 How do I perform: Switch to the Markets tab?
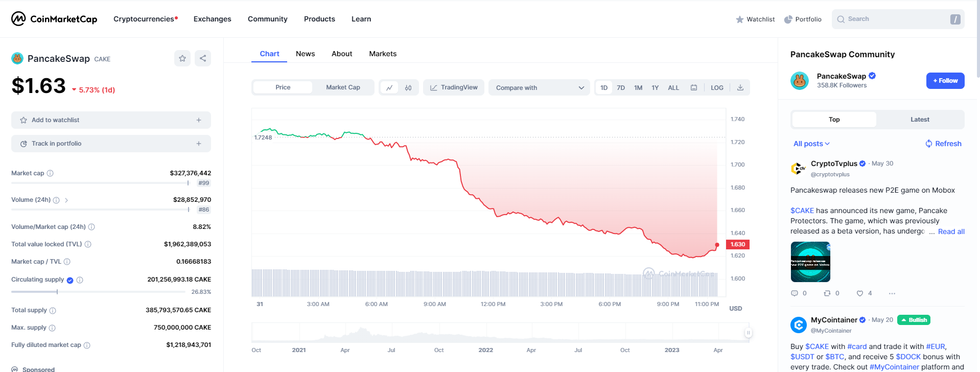tap(383, 54)
